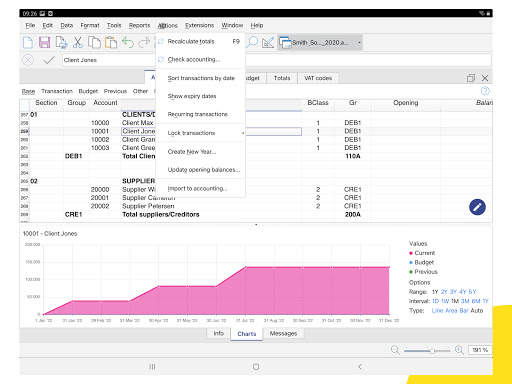Click the restore panel icon near table tabs
The width and height of the screenshot is (512, 384).
click(471, 78)
